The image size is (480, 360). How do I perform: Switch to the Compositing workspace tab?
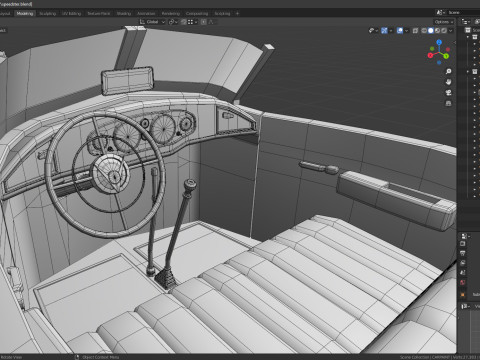[197, 13]
